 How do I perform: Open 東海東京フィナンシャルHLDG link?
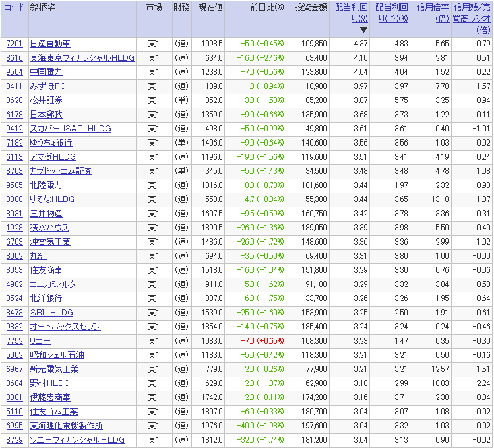pos(82,58)
